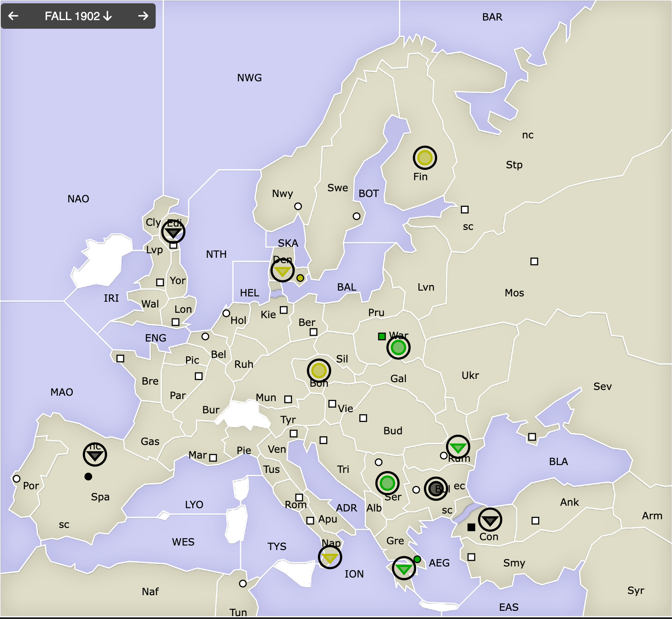Select the black army in Bulgaria

[436, 488]
